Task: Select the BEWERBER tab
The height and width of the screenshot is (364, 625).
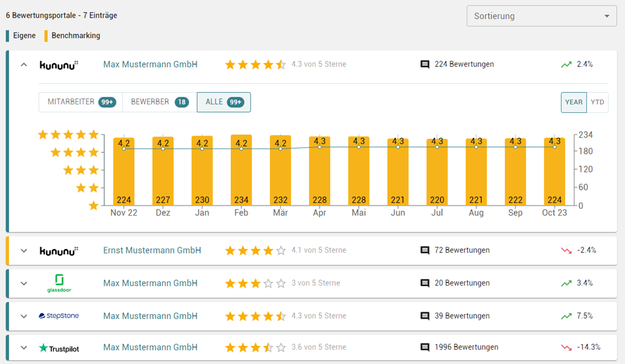Action: point(159,102)
